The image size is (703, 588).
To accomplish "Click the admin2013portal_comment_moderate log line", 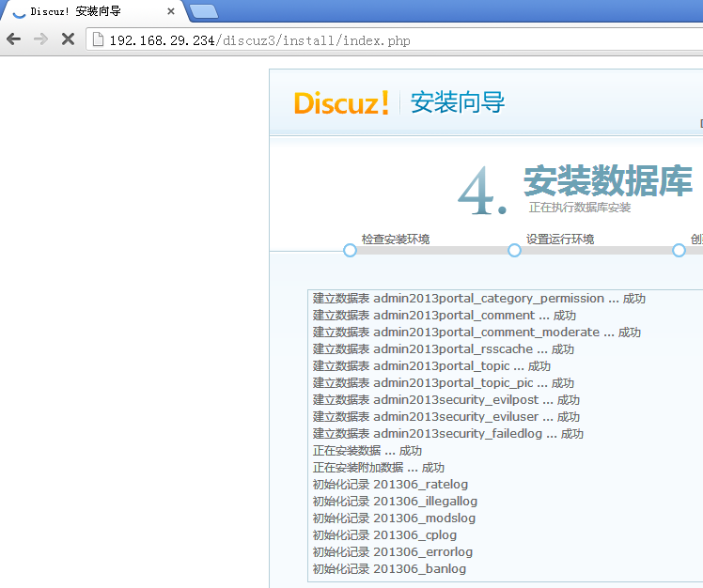I will pyautogui.click(x=477, y=333).
